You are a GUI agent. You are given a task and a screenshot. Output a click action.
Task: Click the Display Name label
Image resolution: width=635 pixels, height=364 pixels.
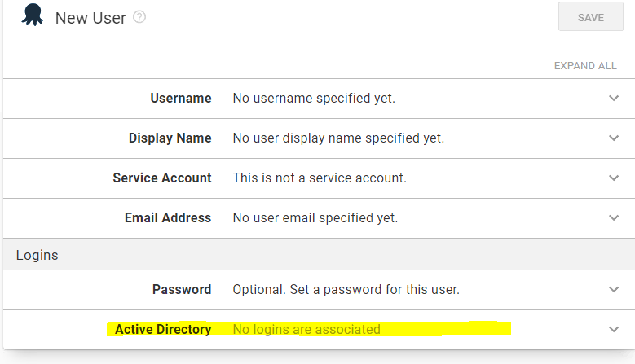[170, 138]
